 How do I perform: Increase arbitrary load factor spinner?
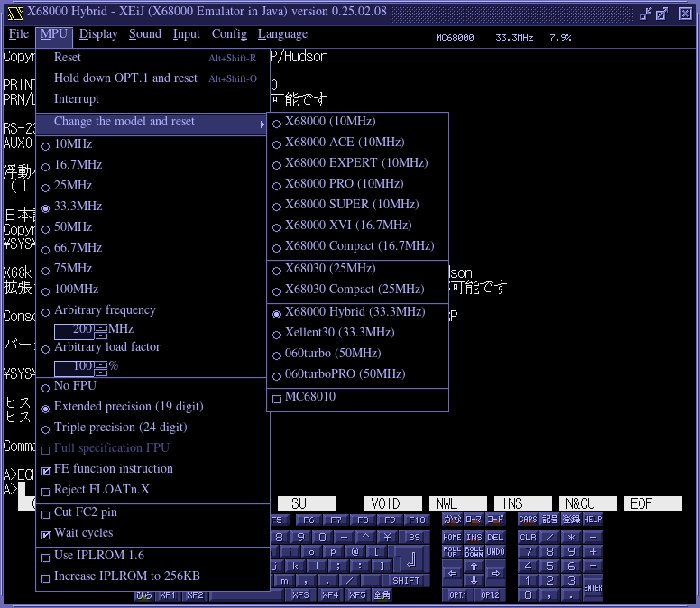click(101, 364)
